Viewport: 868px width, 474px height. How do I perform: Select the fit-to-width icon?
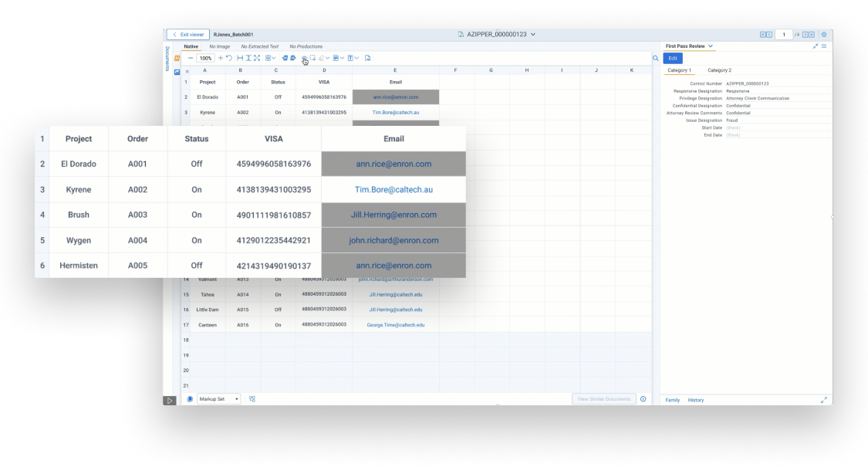coord(240,58)
